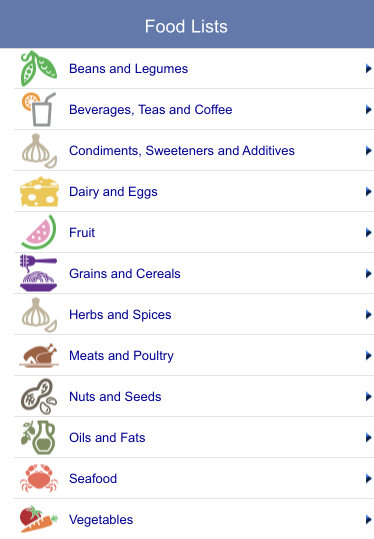Select Grains and Cereals label
This screenshot has height=539, width=374.
tap(125, 274)
